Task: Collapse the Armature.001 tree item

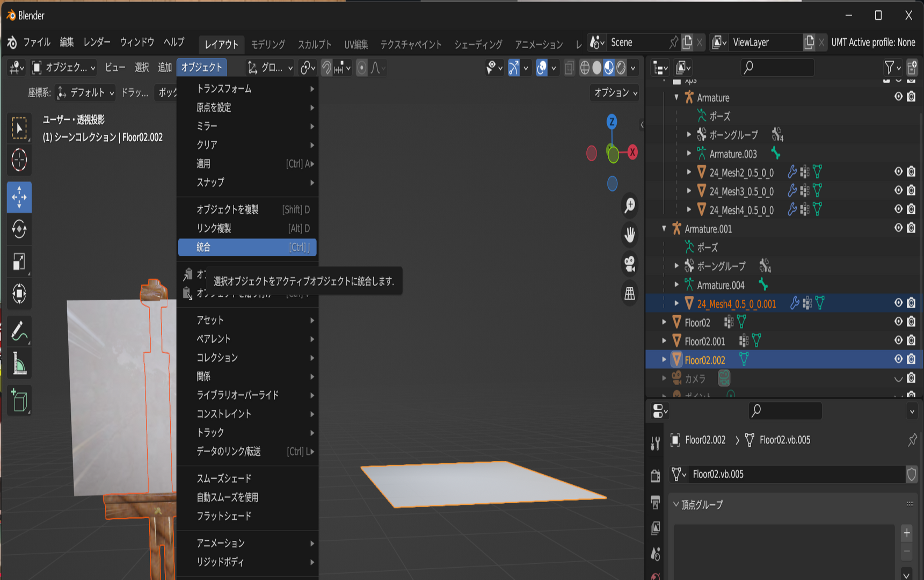Action: (x=664, y=228)
